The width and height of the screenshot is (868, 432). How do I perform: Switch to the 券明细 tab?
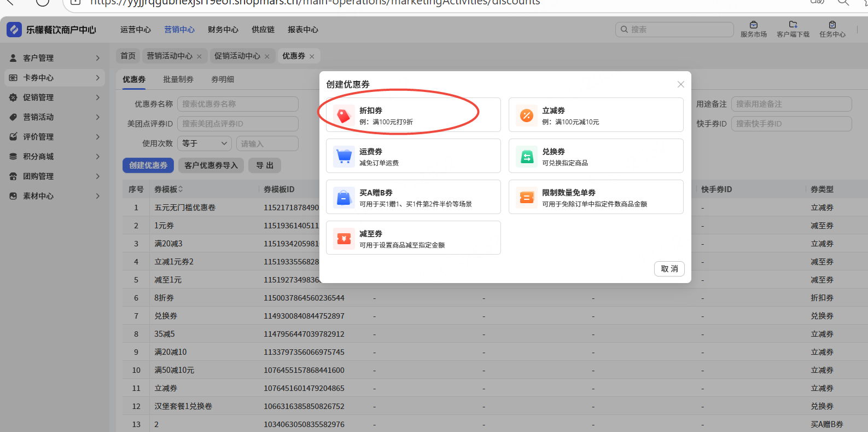[223, 79]
